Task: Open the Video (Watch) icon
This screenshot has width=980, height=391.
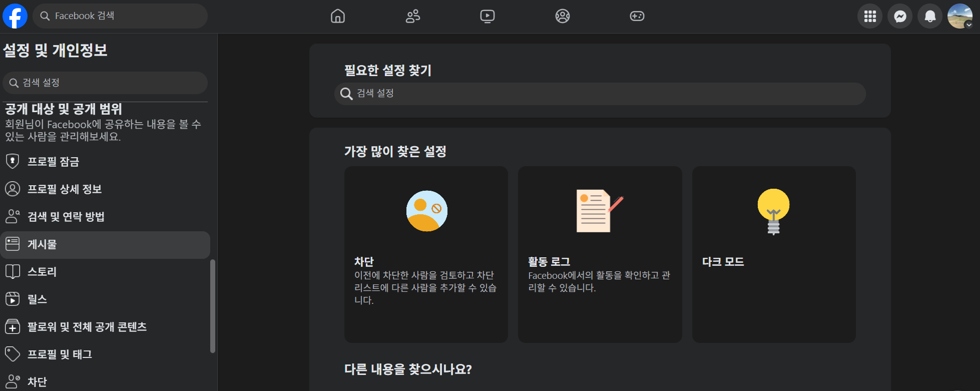Action: pyautogui.click(x=487, y=16)
